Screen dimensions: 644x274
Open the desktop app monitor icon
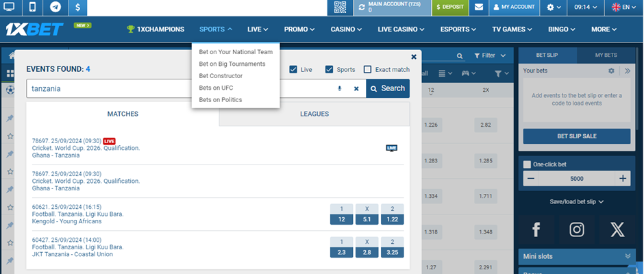tap(9, 7)
